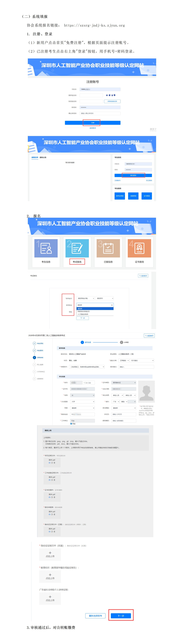Open the 请选择省(必填) province dropdown
Screen dimensions: 184x644
[85, 298]
